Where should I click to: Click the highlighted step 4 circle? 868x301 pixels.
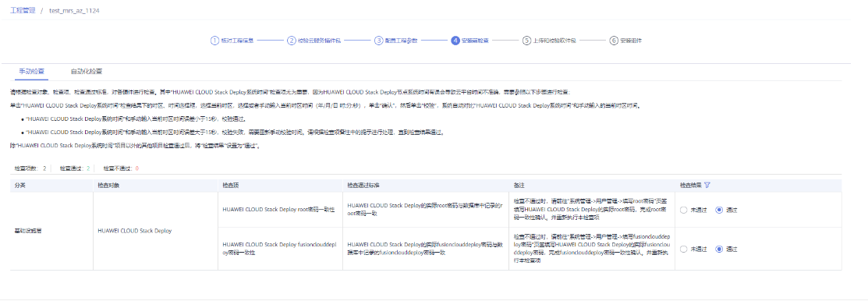click(x=455, y=41)
